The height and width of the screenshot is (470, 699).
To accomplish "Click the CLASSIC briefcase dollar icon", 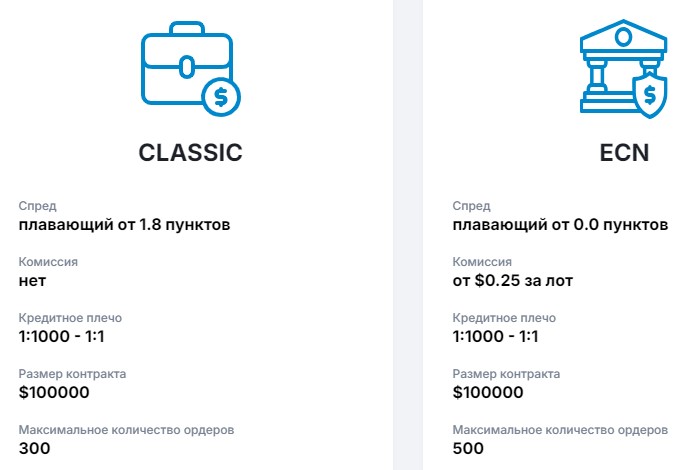I will 190,71.
